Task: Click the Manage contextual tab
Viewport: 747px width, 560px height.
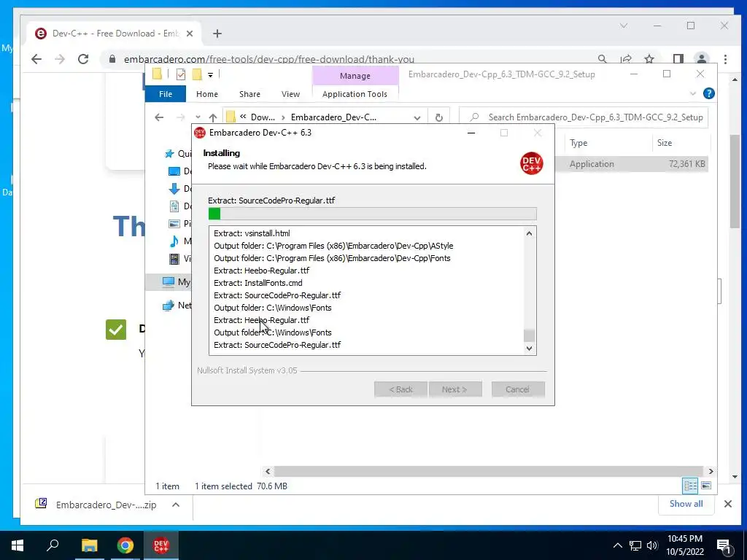Action: click(355, 76)
